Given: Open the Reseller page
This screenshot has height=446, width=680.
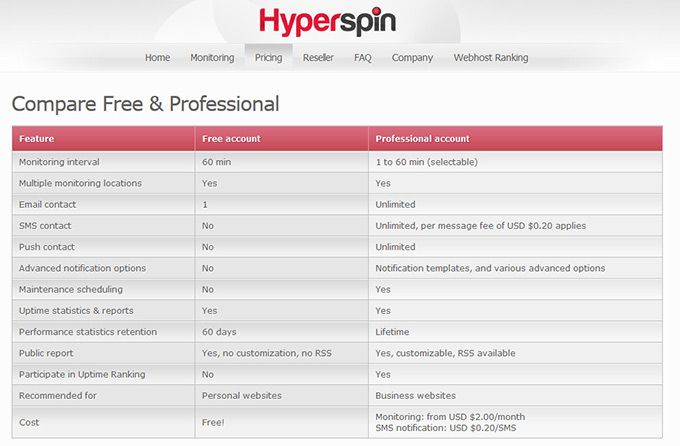Looking at the screenshot, I should click(x=318, y=57).
